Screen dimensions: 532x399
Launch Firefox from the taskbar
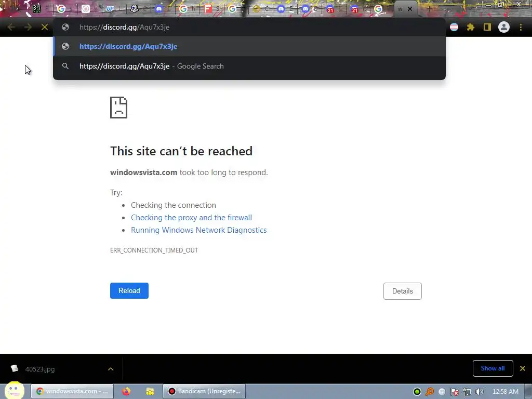[x=126, y=392]
